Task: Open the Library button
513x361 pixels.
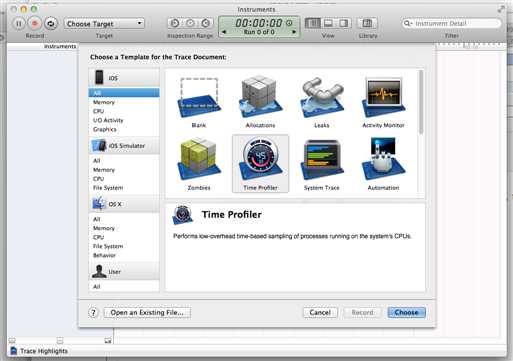Action: click(x=367, y=23)
